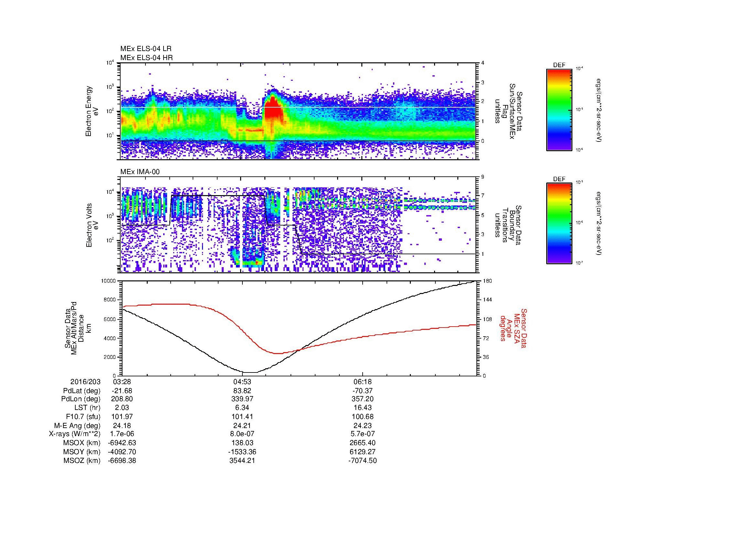The width and height of the screenshot is (756, 534).
Task: Click the 'MEx IMA-00' panel title
Action: 140,172
